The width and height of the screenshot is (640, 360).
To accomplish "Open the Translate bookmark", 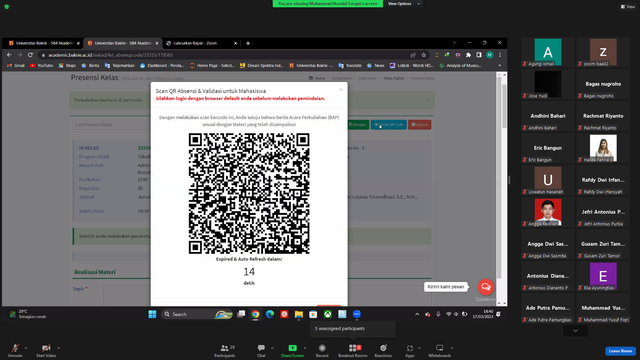I will [350, 65].
